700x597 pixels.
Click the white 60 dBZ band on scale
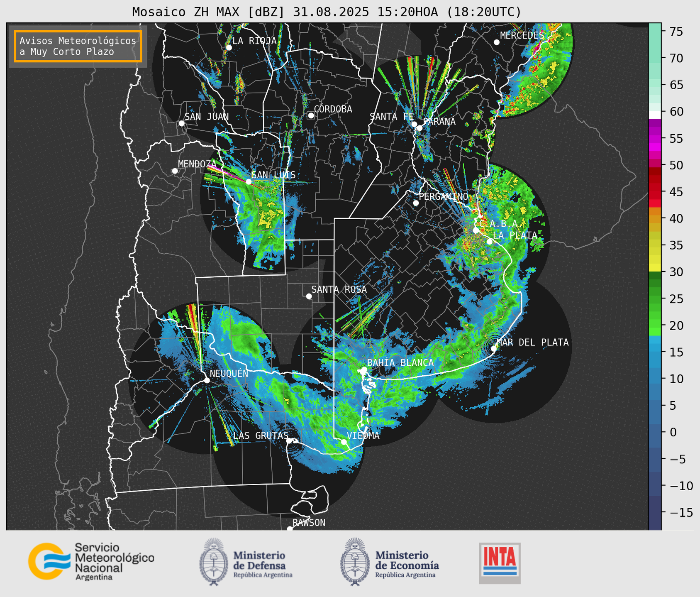655,115
